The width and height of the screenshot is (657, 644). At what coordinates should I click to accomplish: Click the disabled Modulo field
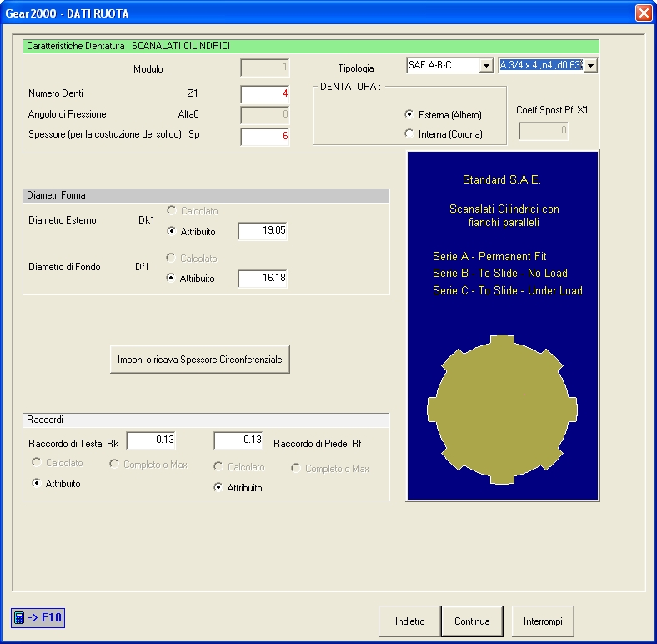click(265, 68)
